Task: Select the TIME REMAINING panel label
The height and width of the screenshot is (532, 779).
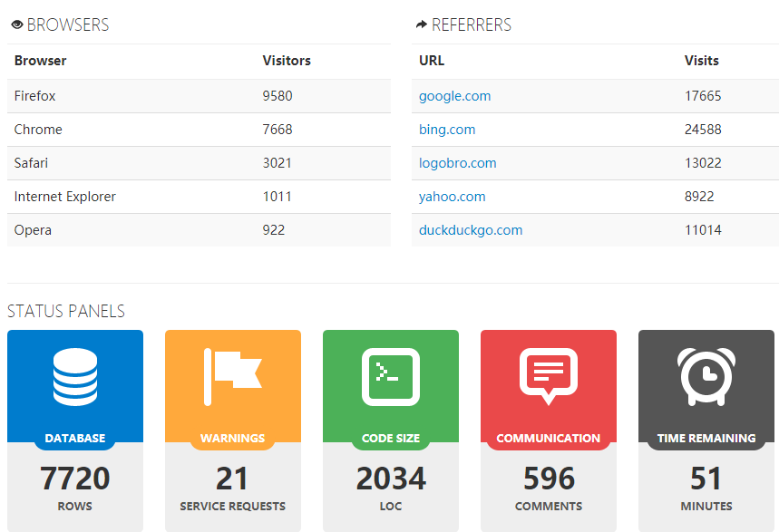Action: pos(706,438)
